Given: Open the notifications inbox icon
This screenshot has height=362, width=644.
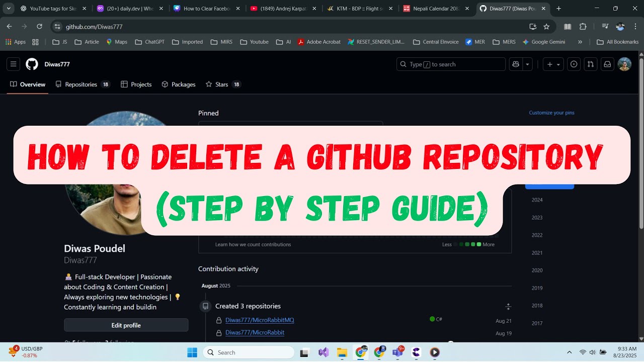Looking at the screenshot, I should (x=607, y=64).
